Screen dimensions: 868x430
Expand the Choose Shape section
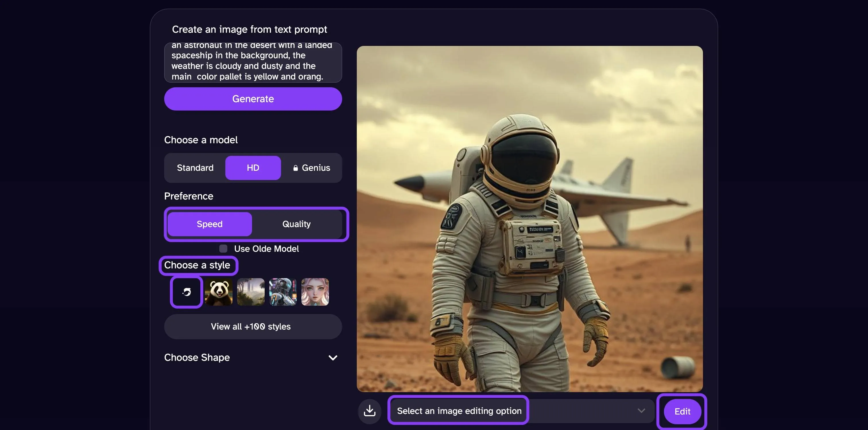(x=197, y=357)
